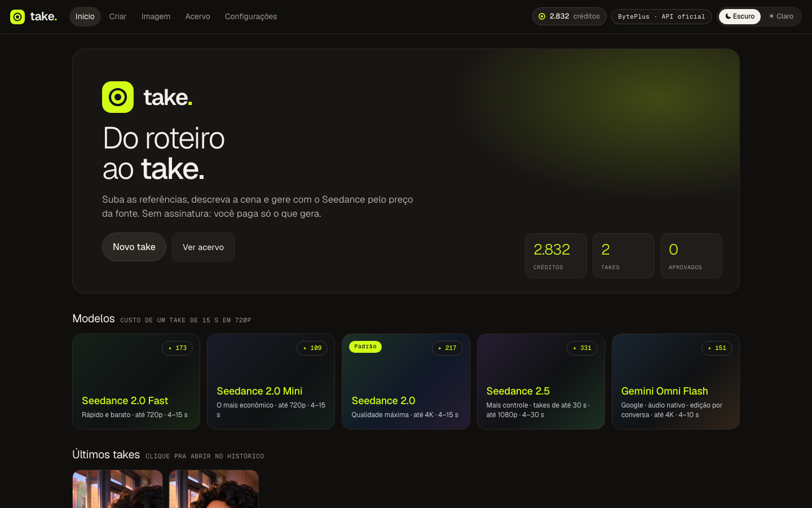Screen dimensions: 812x508
Task: Select the Seedance 2.5 model card
Action: click(541, 382)
